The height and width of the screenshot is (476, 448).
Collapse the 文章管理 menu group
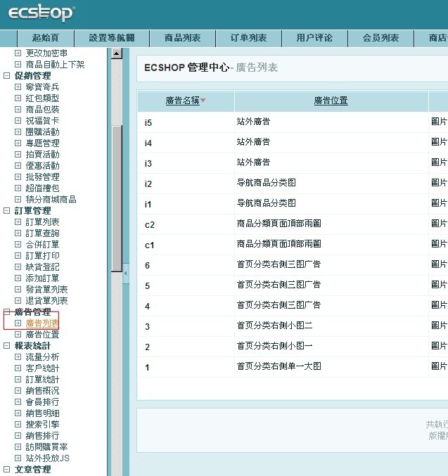(7, 470)
